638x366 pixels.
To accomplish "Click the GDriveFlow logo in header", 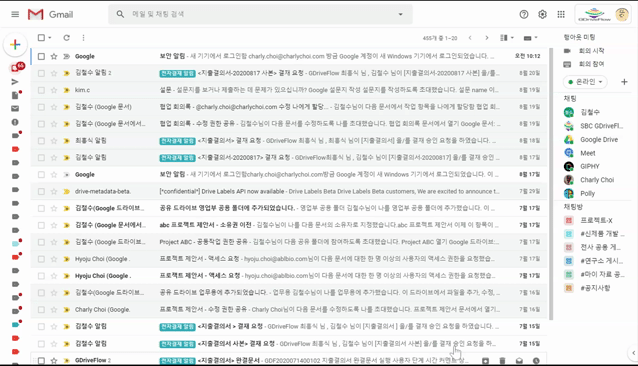I will (594, 14).
